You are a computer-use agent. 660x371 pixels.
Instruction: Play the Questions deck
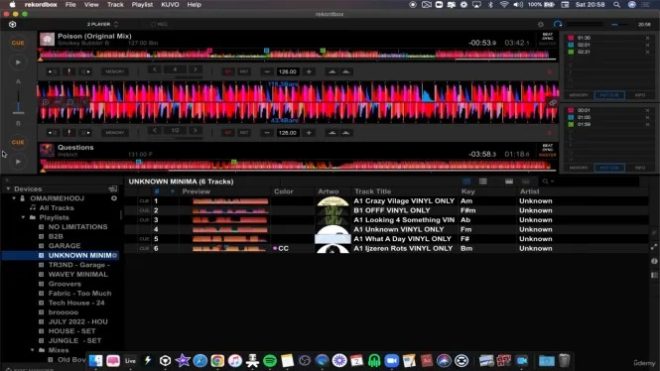[18, 162]
